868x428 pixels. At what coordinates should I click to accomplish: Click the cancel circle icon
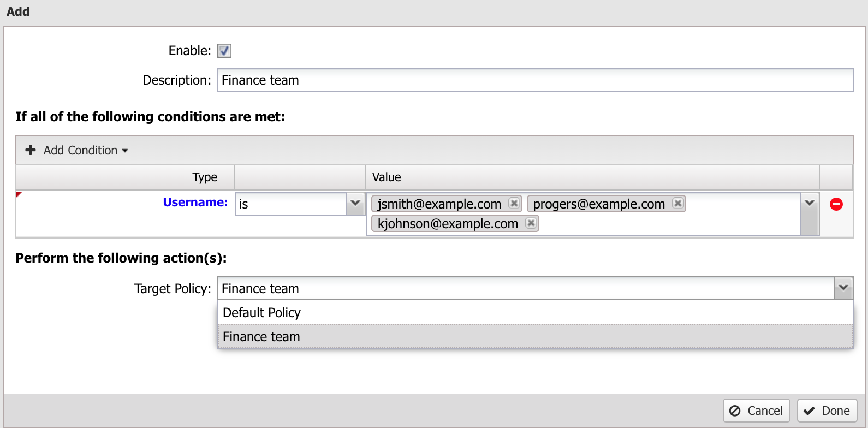point(735,411)
